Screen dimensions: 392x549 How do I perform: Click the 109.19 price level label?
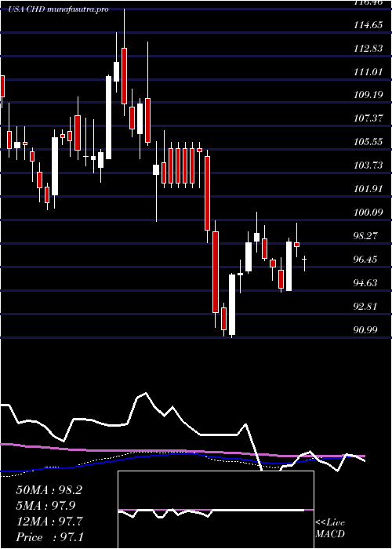[x=368, y=95]
